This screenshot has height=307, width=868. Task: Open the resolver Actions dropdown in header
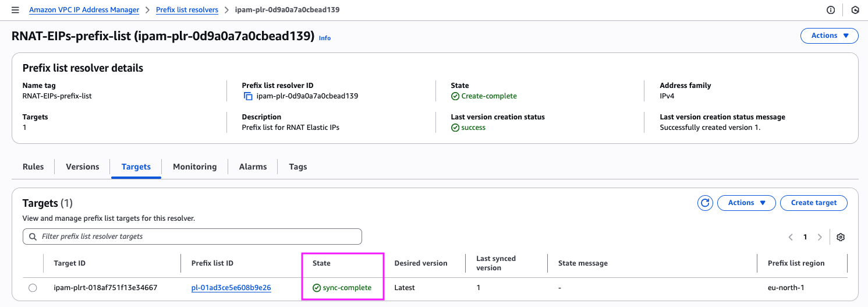tap(830, 36)
